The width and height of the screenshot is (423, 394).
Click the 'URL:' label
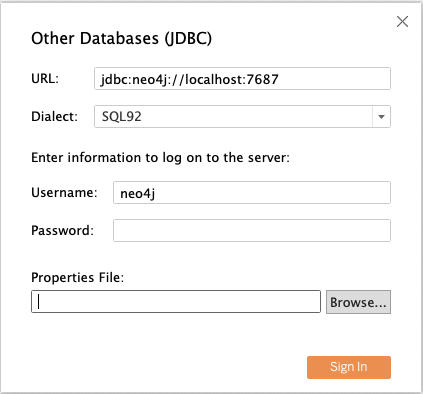pos(45,79)
